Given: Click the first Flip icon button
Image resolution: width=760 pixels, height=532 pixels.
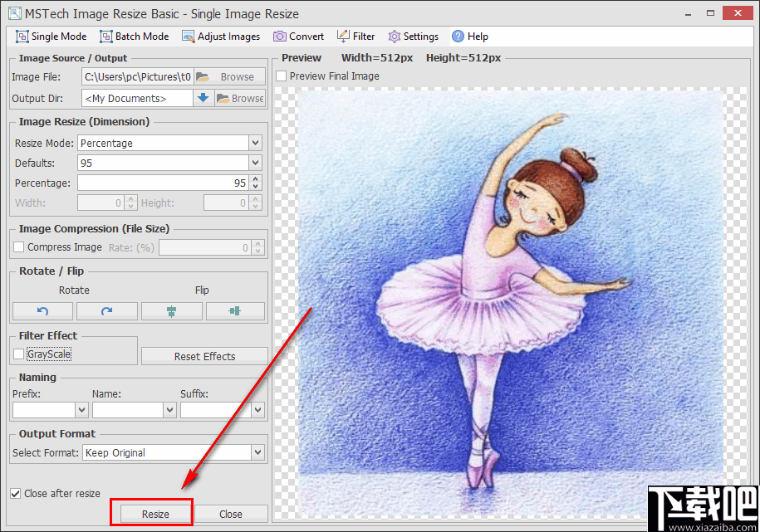Looking at the screenshot, I should coord(171,311).
